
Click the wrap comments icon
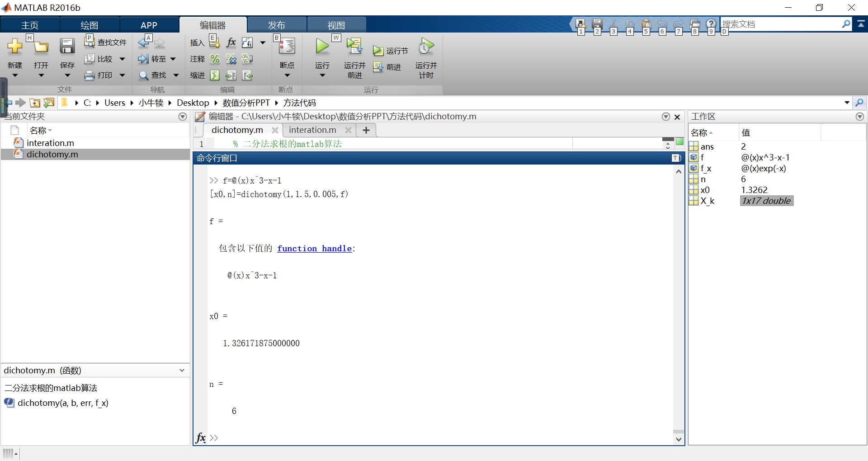(x=247, y=59)
